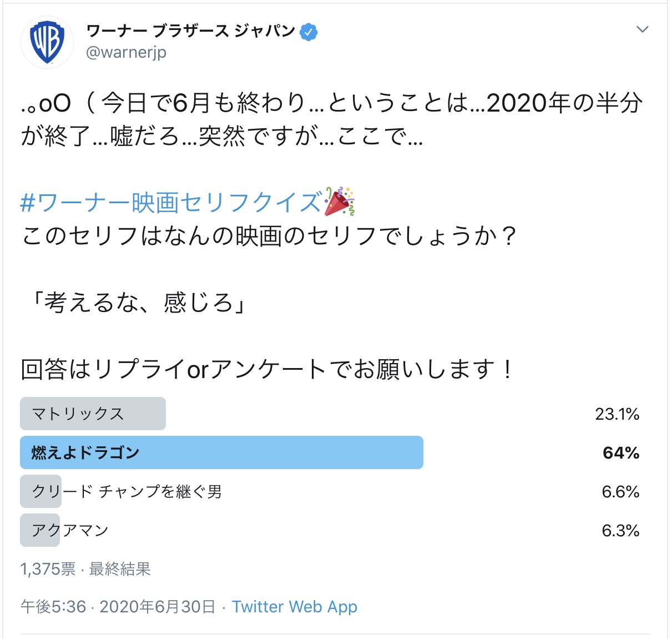Open the #ワーナー映画セリフクイズ hashtag
The width and height of the screenshot is (672, 639).
(170, 203)
